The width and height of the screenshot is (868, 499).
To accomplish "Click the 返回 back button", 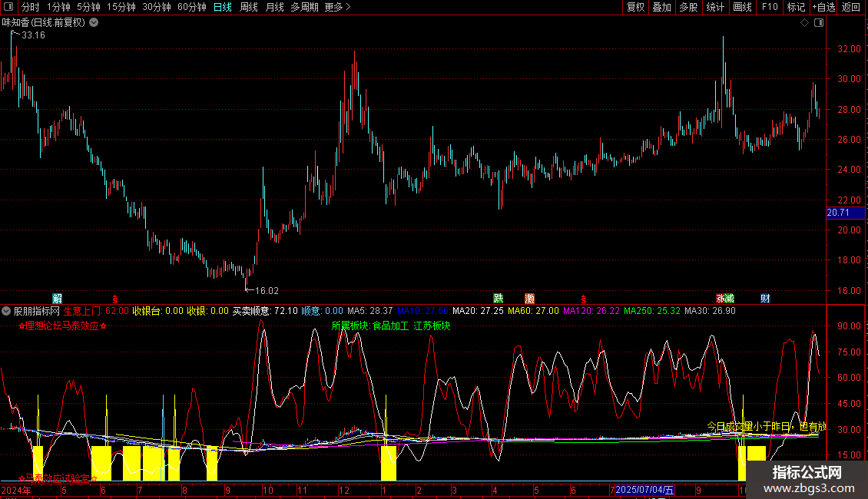I will (851, 7).
